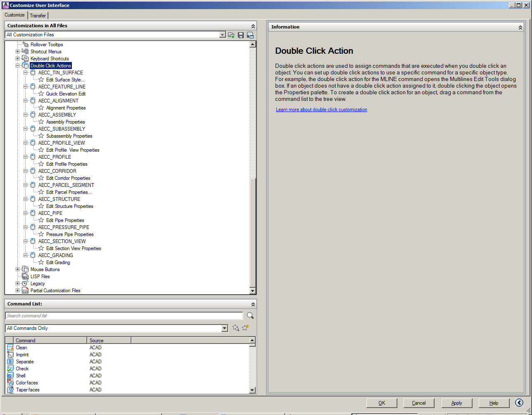Expand the Mouse Buttons node
The width and height of the screenshot is (532, 415).
click(x=17, y=270)
